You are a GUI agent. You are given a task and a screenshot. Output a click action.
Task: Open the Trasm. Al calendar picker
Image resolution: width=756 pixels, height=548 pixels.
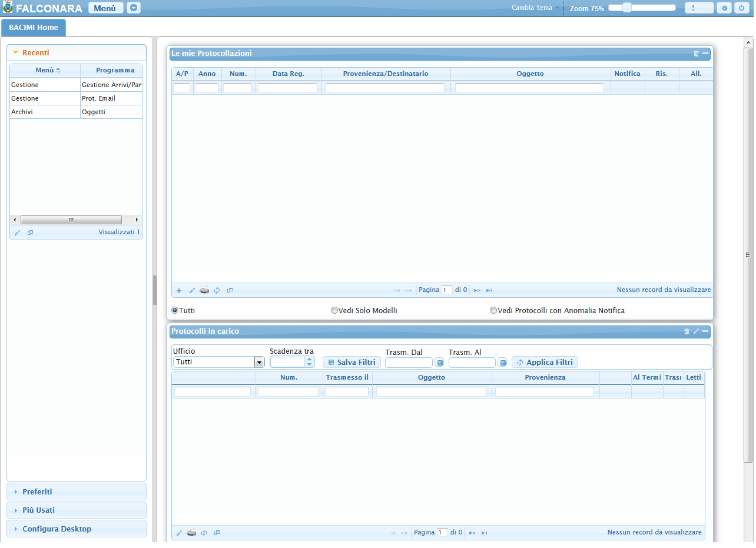click(503, 363)
